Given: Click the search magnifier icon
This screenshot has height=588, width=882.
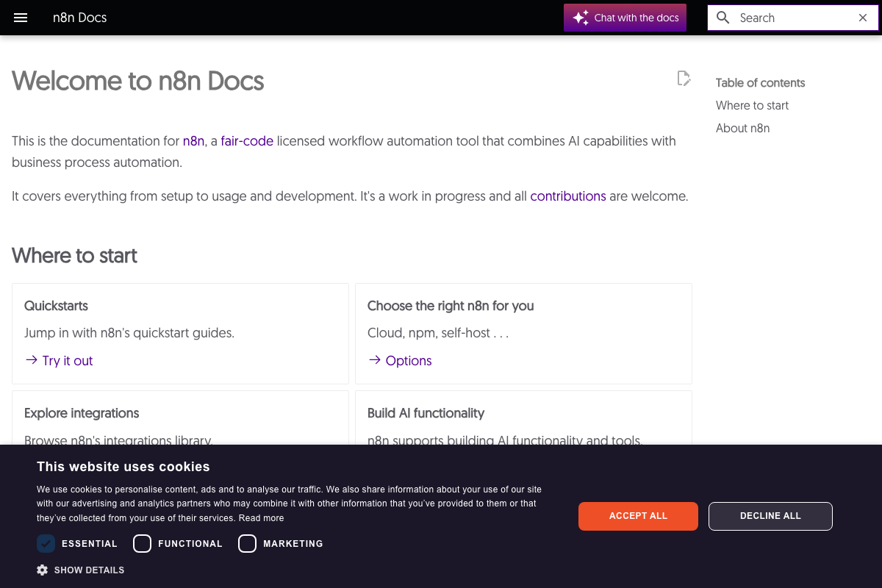Looking at the screenshot, I should pyautogui.click(x=723, y=18).
